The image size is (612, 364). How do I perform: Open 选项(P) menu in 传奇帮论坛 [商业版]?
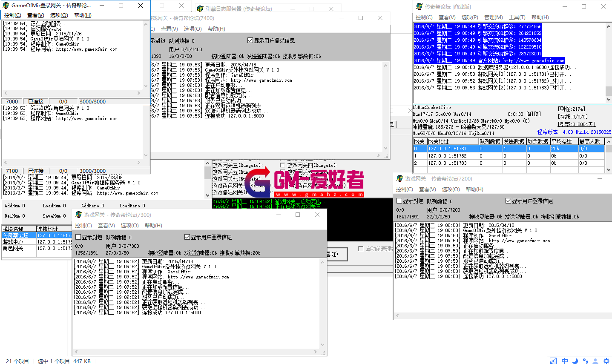click(470, 17)
